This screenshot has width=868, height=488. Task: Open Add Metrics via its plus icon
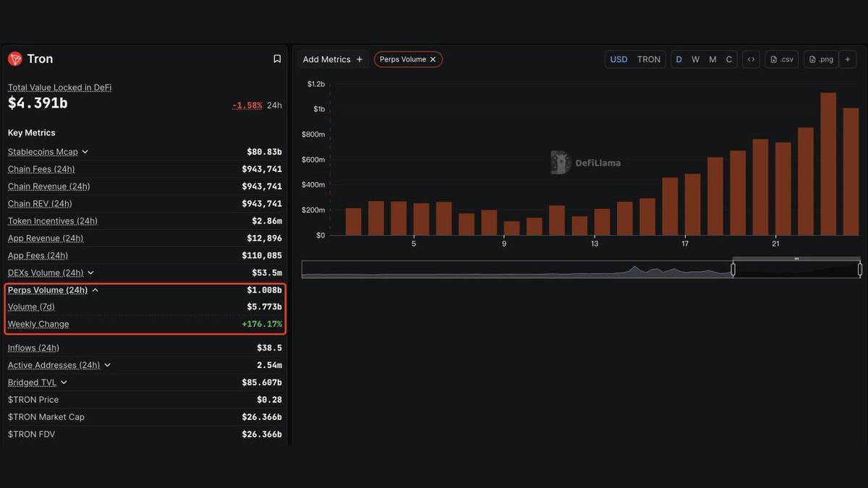pyautogui.click(x=359, y=59)
